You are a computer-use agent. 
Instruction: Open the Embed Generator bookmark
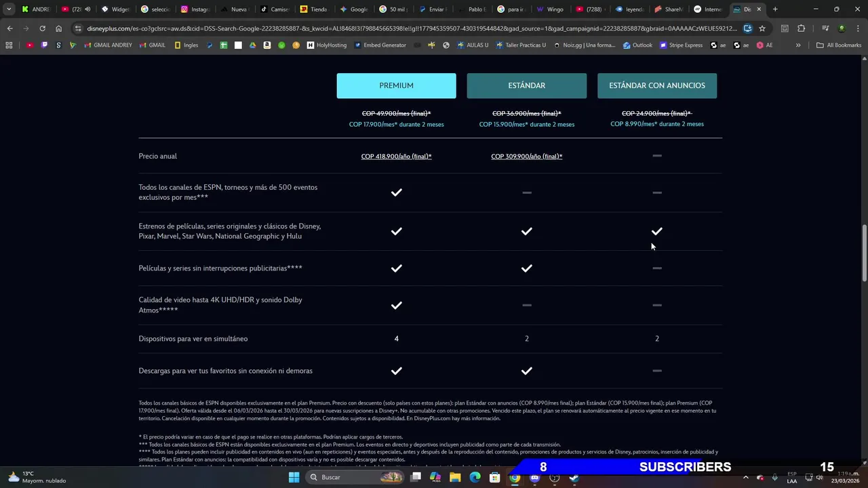380,45
